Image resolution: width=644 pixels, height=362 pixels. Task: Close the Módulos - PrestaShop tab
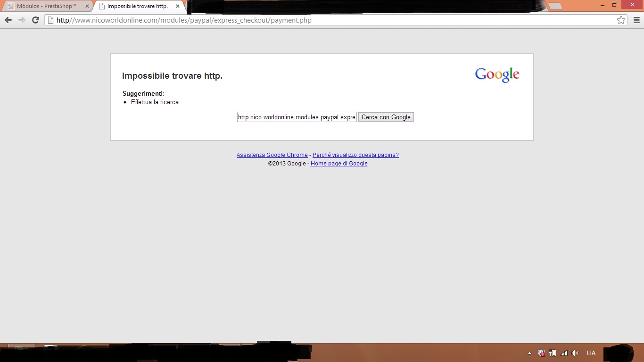point(87,6)
